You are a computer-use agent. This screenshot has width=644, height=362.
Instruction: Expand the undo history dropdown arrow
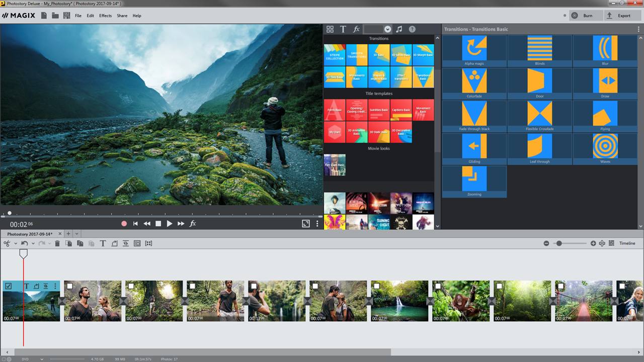[33, 243]
